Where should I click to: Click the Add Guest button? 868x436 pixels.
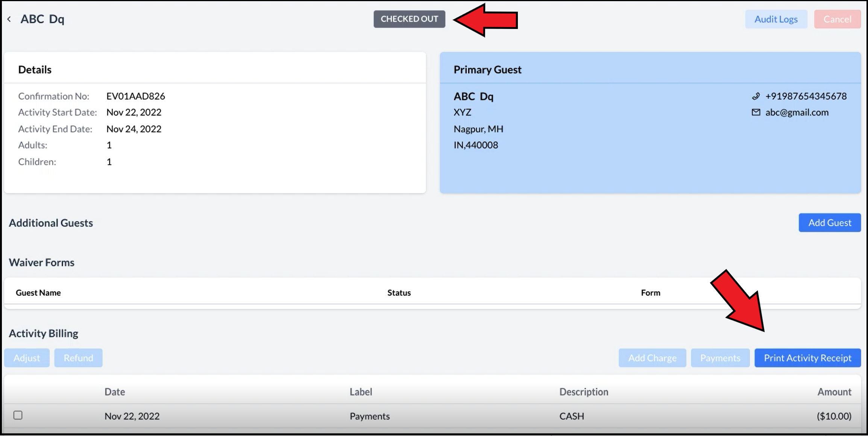(x=830, y=222)
